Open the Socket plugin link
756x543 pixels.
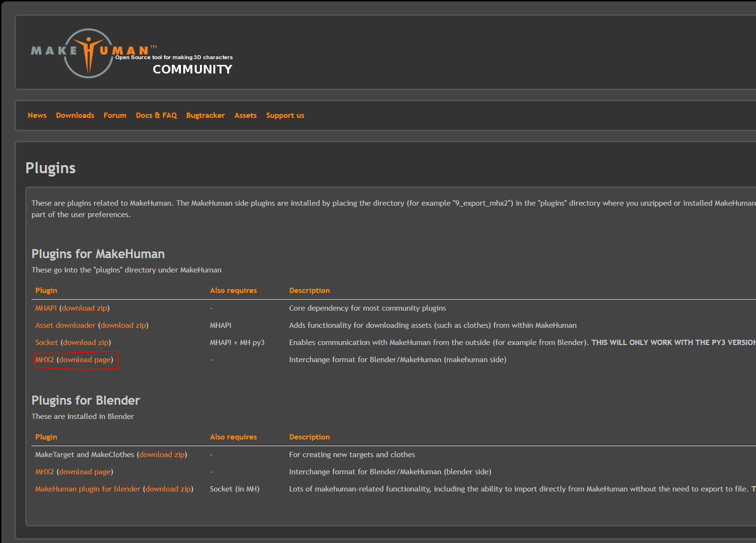pyautogui.click(x=46, y=343)
